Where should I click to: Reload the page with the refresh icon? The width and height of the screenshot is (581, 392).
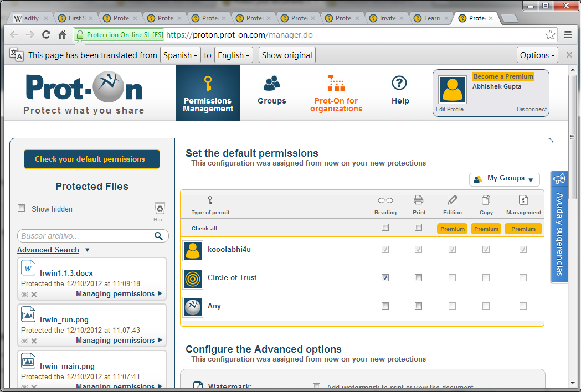point(47,35)
